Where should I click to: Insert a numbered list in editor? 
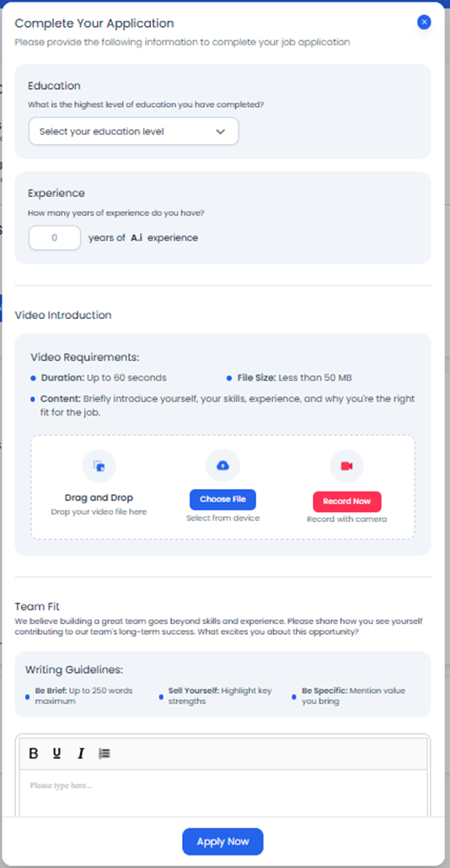(104, 754)
